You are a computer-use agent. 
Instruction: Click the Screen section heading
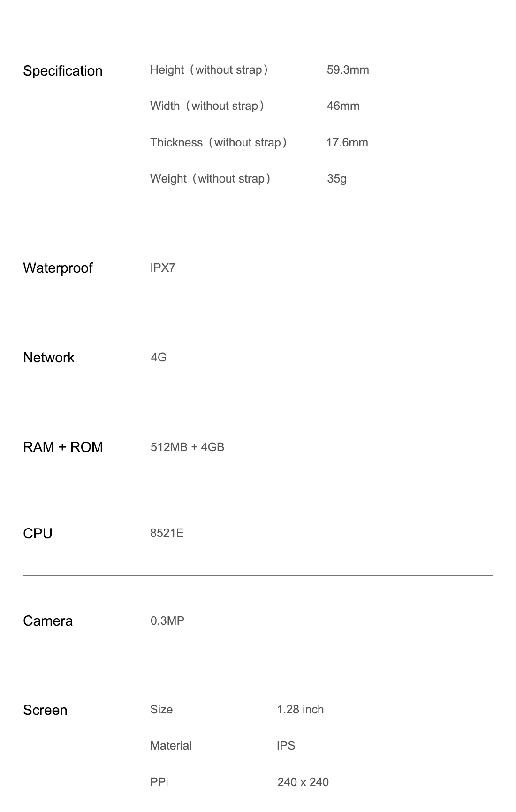click(x=45, y=710)
